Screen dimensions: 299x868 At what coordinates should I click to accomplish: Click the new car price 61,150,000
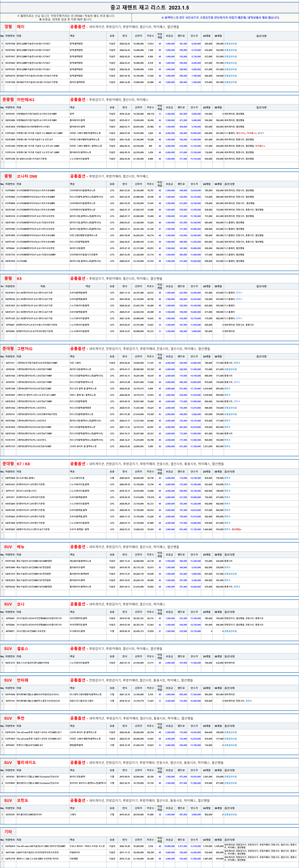(x=138, y=859)
